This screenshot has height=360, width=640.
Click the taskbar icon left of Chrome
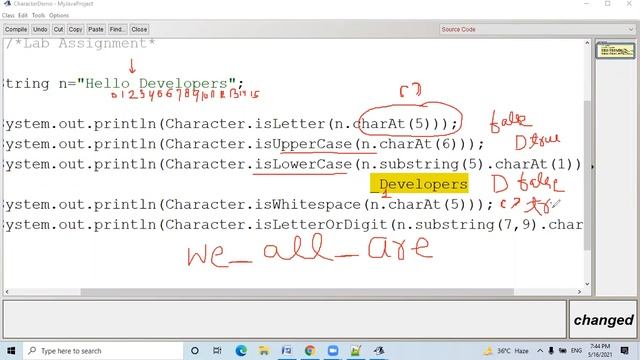click(287, 351)
